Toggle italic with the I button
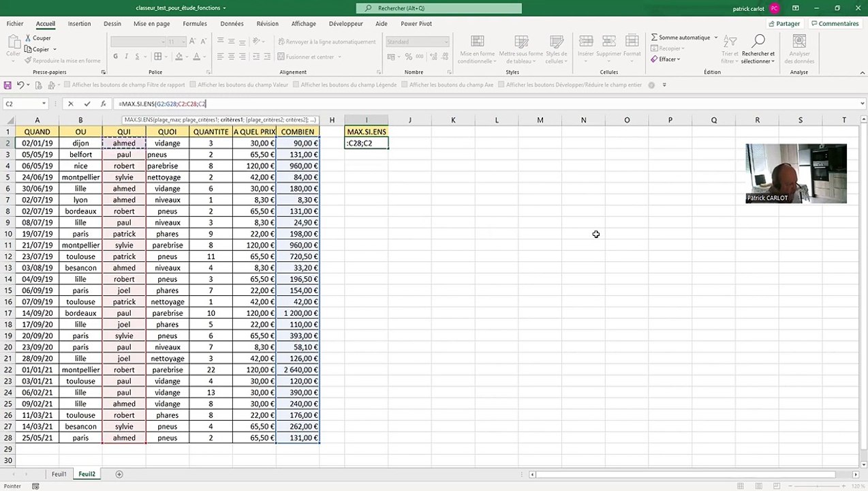 [x=126, y=57]
